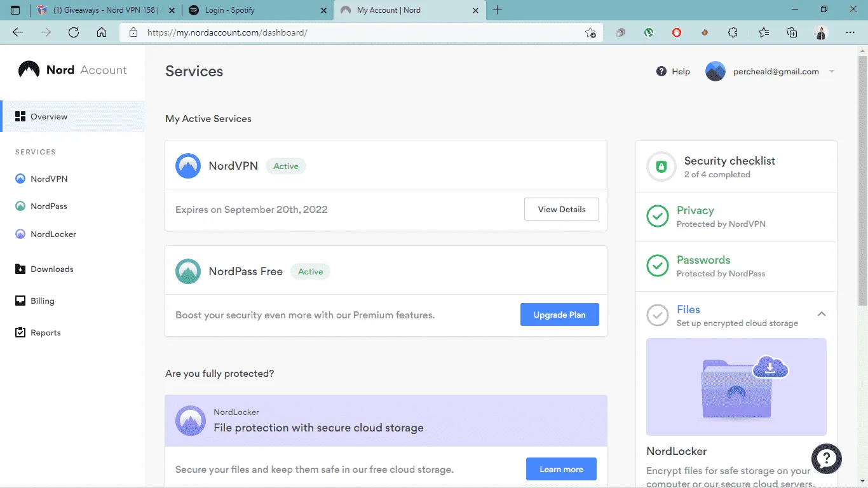Open the tab actions menu
The image size is (868, 488).
pyautogui.click(x=16, y=10)
